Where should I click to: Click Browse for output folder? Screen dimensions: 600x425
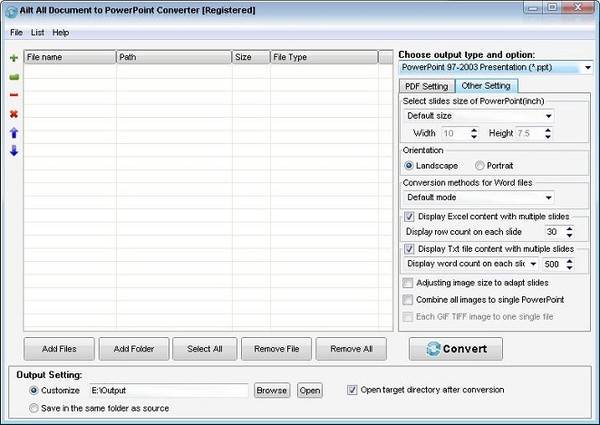tap(272, 391)
